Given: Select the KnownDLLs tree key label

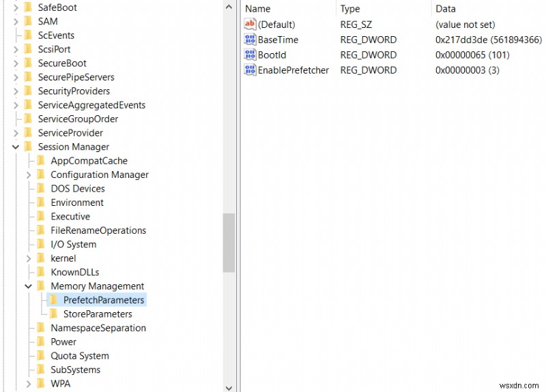Looking at the screenshot, I should click(x=75, y=272).
